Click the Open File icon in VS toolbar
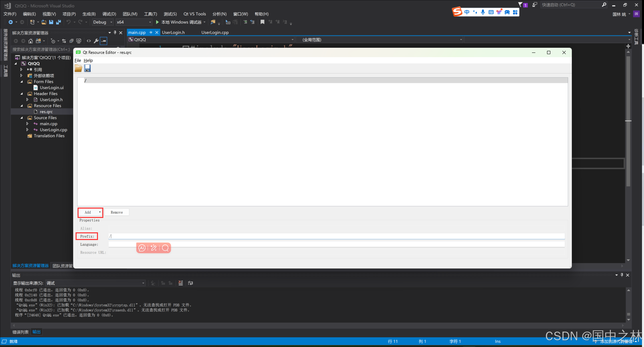Viewport: 644px width, 347px height. 44,22
